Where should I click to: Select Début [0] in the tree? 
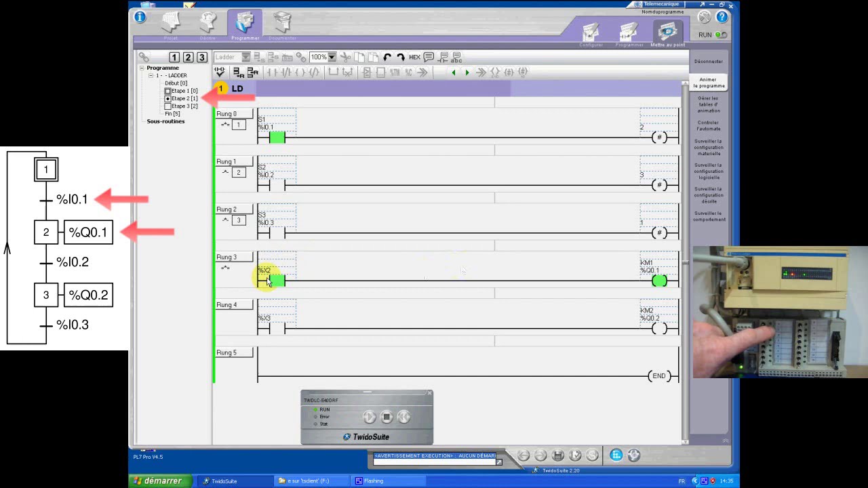[x=176, y=83]
